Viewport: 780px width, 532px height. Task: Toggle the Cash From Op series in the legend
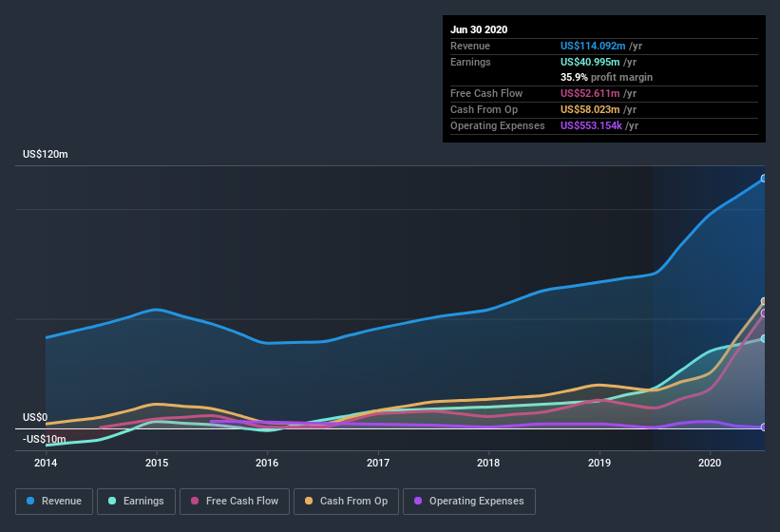point(346,502)
